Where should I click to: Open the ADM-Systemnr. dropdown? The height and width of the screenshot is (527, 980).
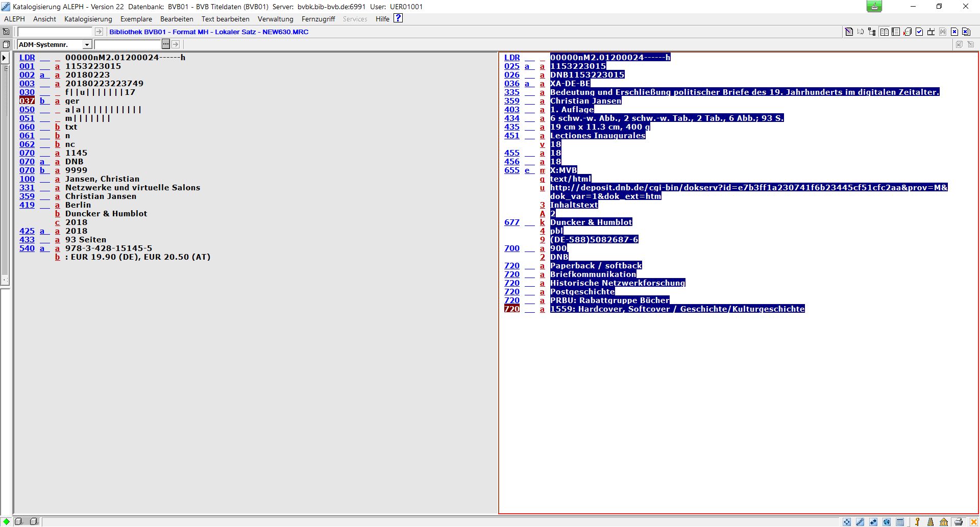[87, 44]
